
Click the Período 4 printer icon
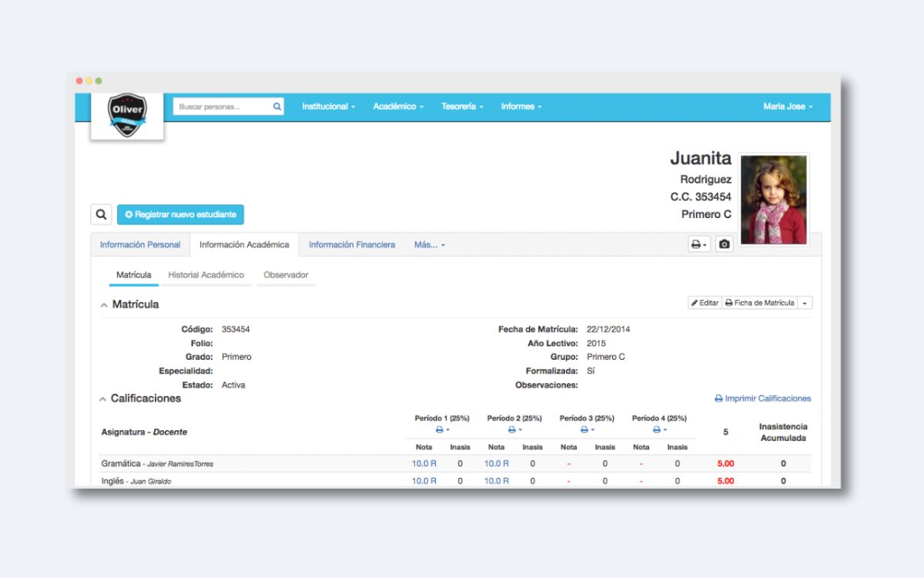(658, 430)
